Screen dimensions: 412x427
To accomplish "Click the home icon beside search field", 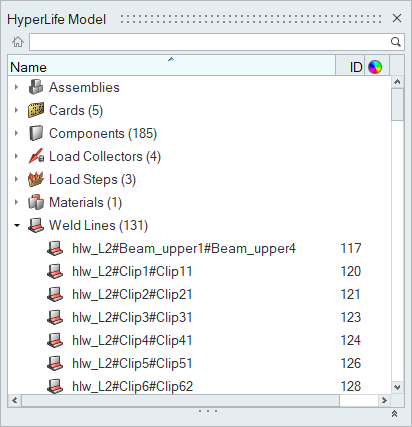I will (x=18, y=42).
